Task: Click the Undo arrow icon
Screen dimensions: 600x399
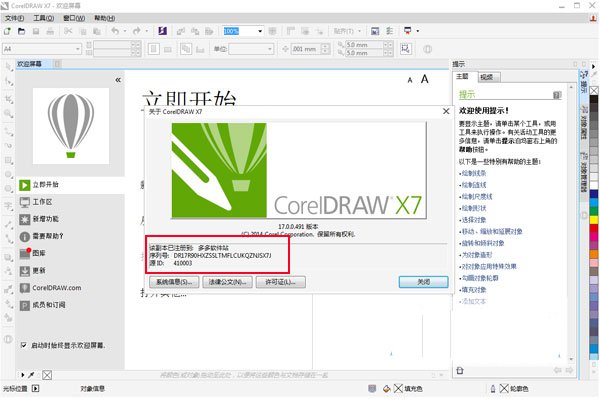Action: click(x=115, y=31)
